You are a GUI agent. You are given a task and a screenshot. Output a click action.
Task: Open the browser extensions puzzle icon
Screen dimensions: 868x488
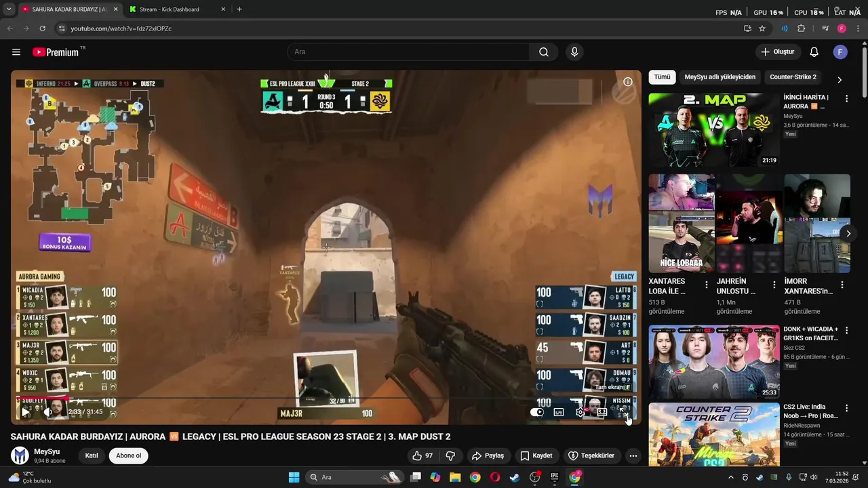[x=802, y=28]
